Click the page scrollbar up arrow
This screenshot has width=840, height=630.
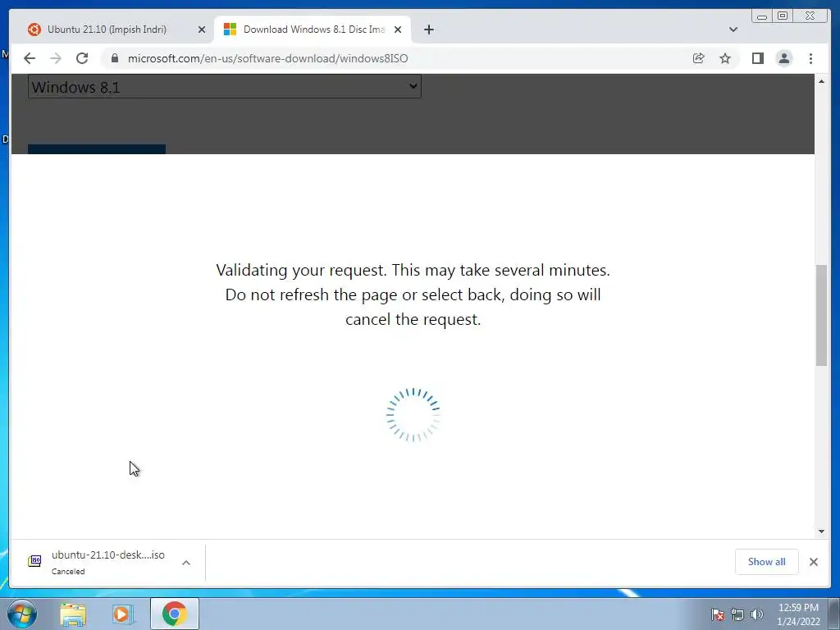click(821, 81)
